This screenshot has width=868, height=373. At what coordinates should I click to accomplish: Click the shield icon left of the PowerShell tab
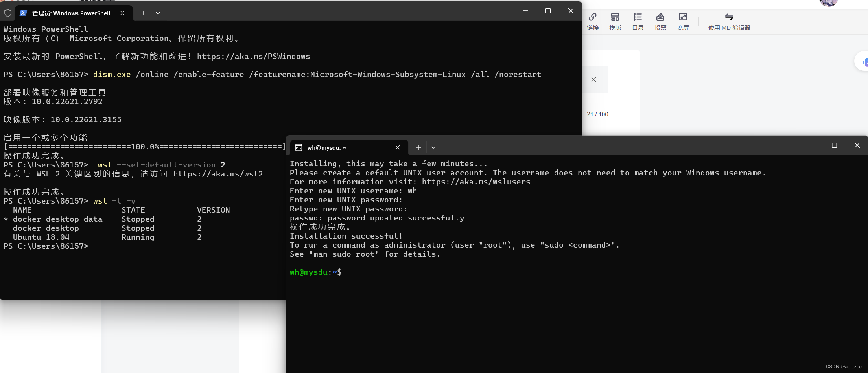pos(7,13)
